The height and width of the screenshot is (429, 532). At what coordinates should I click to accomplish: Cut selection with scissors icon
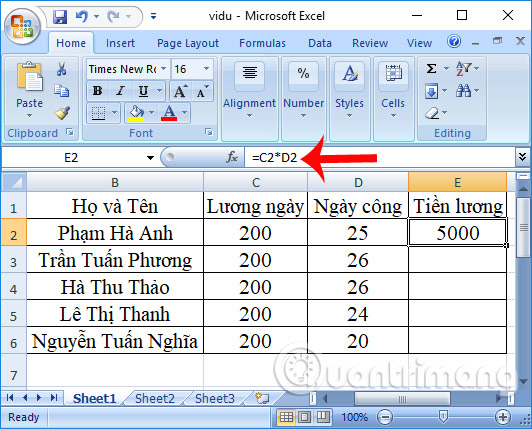click(61, 69)
